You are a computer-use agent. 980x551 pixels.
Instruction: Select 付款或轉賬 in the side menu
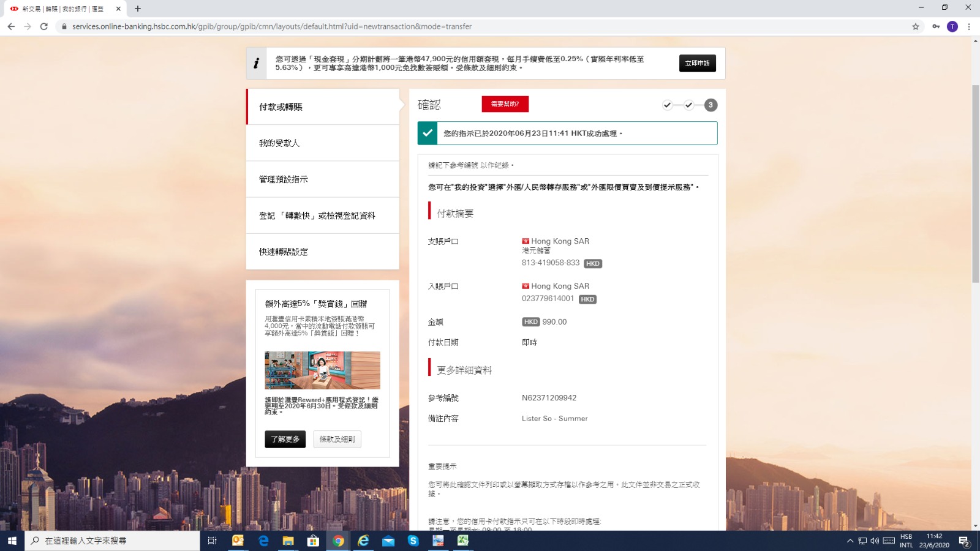[x=281, y=107]
